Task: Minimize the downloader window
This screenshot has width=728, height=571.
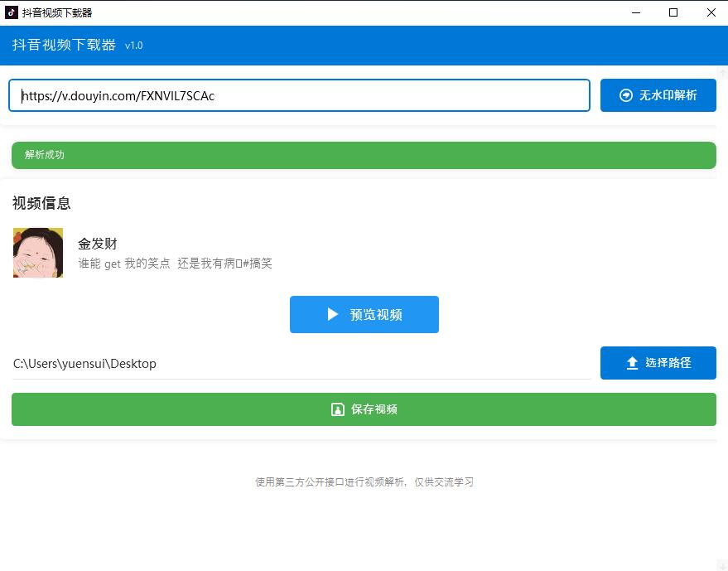Action: pyautogui.click(x=635, y=12)
